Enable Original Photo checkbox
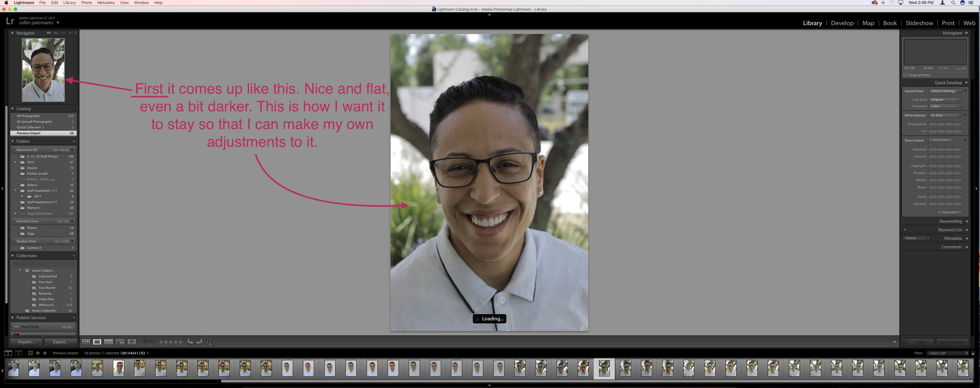Screen dimensions: 980x388 (x=906, y=75)
